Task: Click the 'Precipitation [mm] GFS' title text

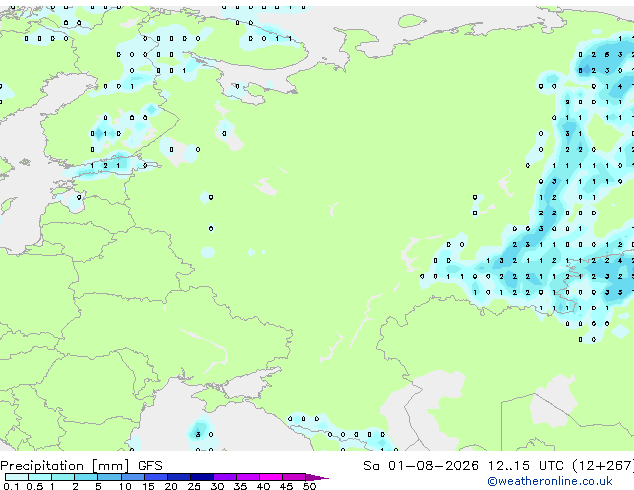Action: pyautogui.click(x=81, y=466)
